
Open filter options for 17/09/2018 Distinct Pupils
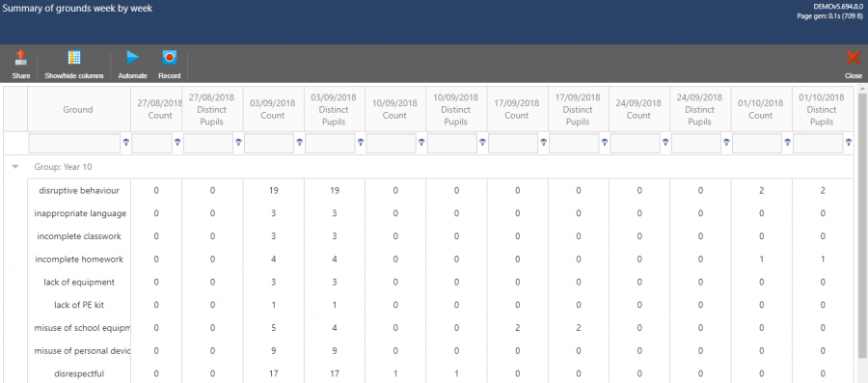pyautogui.click(x=604, y=142)
